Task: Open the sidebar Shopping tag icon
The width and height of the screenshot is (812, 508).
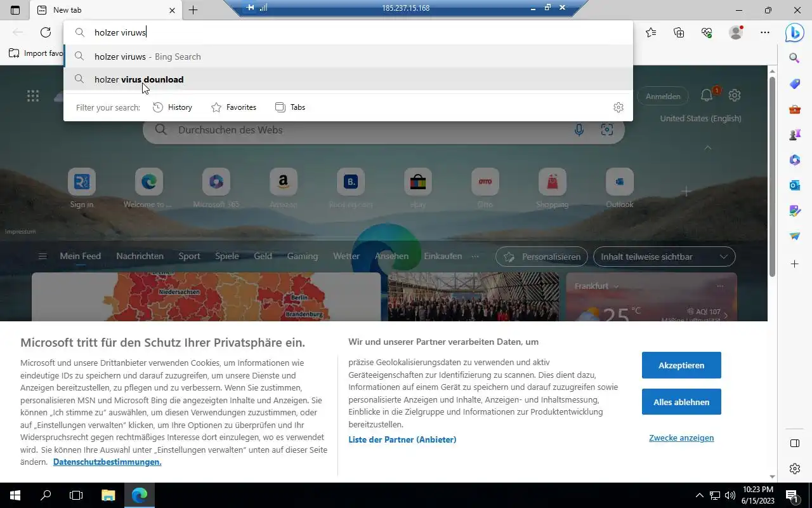Action: click(x=794, y=84)
